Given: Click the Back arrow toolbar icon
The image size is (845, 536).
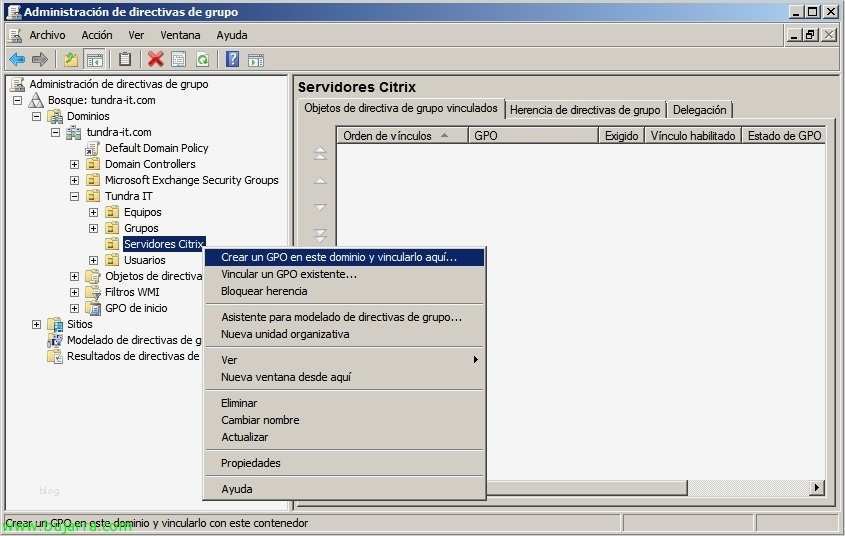Looking at the screenshot, I should (x=17, y=59).
